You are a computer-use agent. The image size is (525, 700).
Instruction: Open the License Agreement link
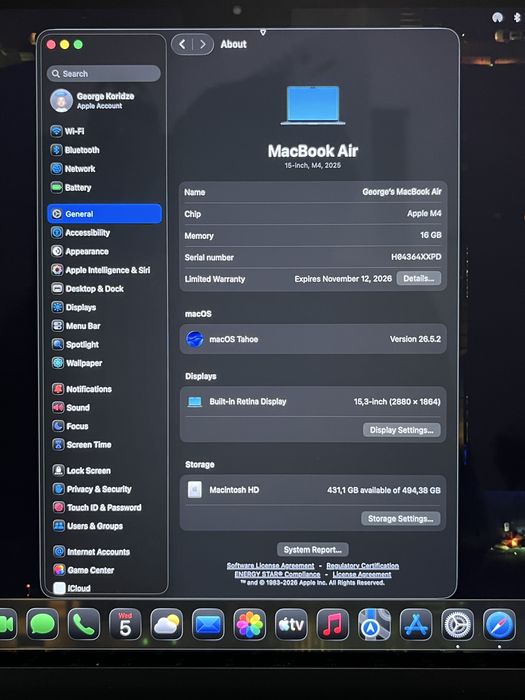pyautogui.click(x=362, y=574)
